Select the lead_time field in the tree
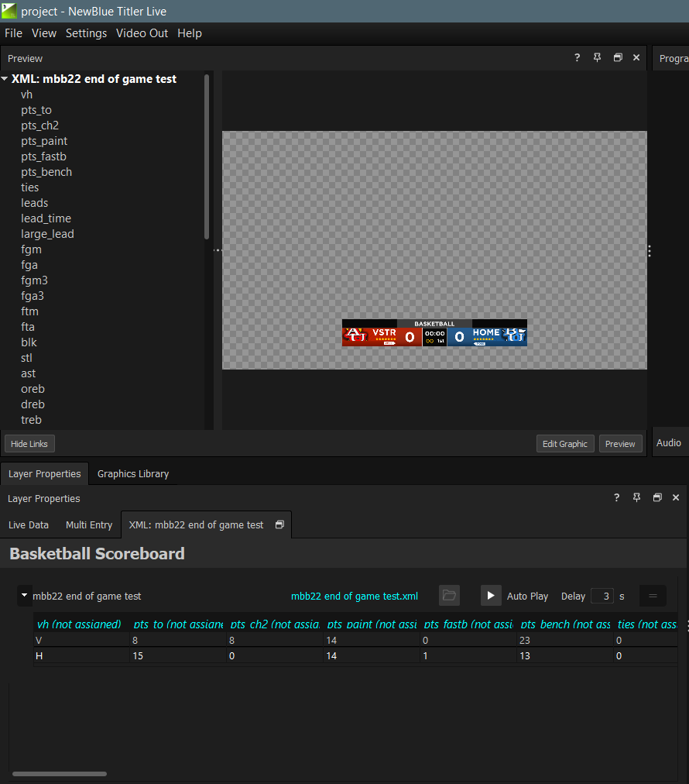 coord(46,218)
